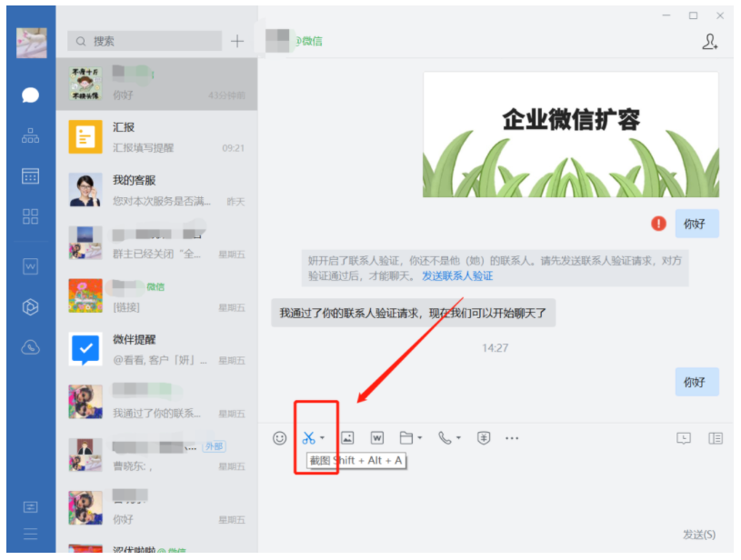Screen dimensions: 741x560
Task: Open the Messages chat bubble in sidebar
Action: (x=30, y=95)
